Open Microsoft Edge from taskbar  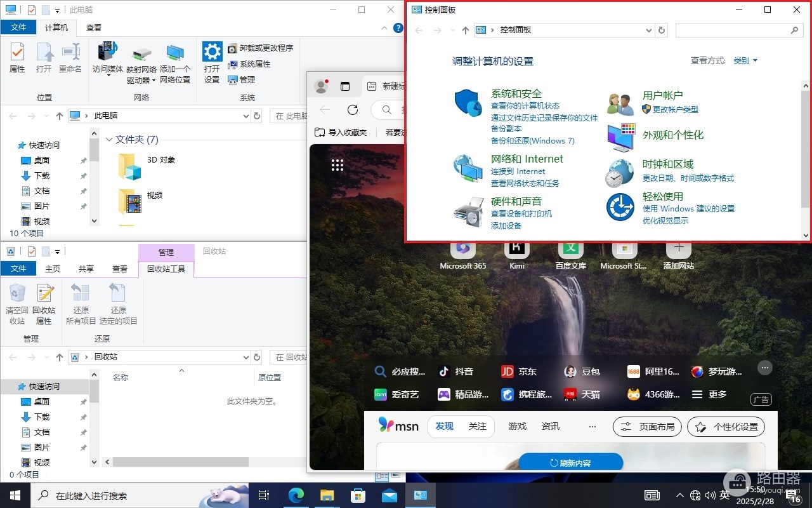tap(296, 495)
